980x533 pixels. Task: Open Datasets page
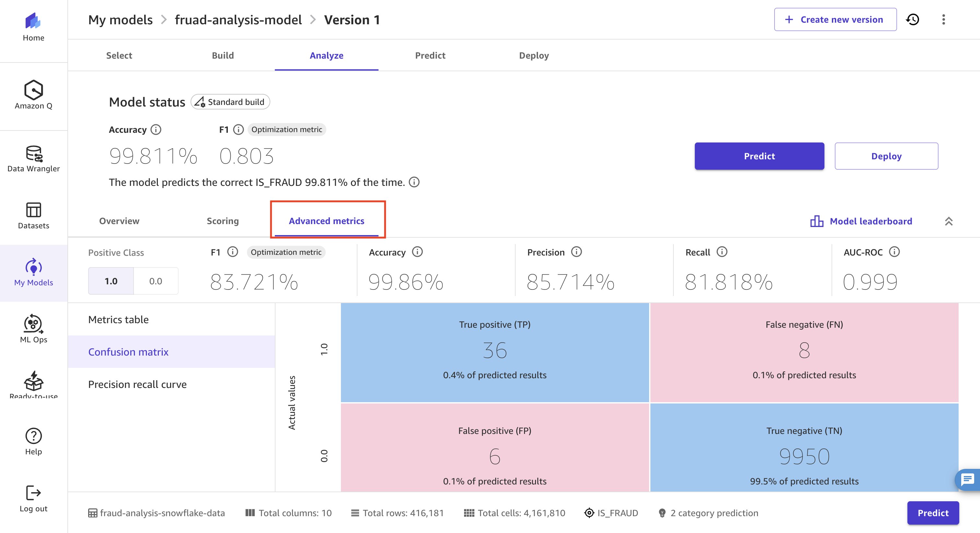pyautogui.click(x=33, y=216)
